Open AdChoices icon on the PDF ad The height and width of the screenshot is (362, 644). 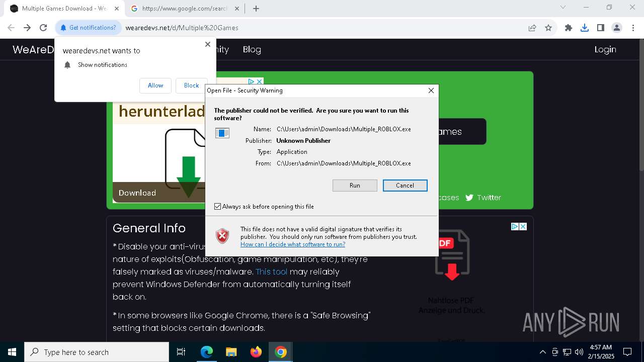coord(515,227)
